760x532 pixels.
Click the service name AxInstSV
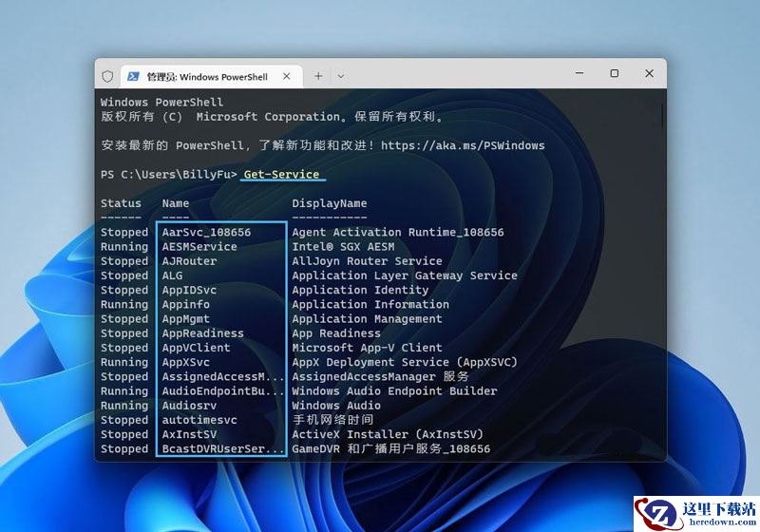189,434
